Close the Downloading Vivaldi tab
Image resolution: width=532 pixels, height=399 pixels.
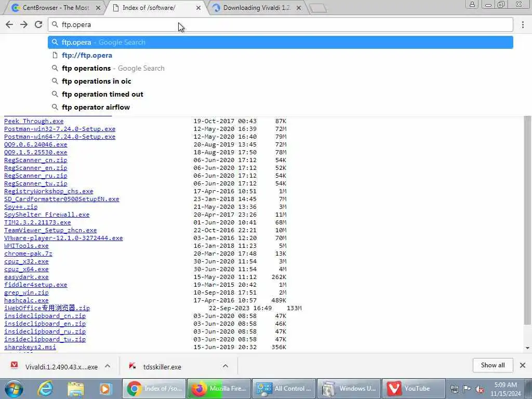[299, 8]
